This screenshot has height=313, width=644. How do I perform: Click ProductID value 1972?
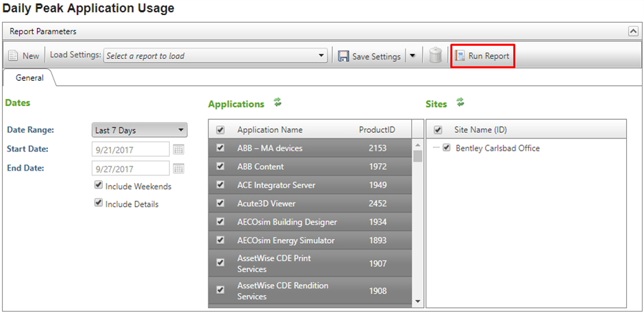377,166
